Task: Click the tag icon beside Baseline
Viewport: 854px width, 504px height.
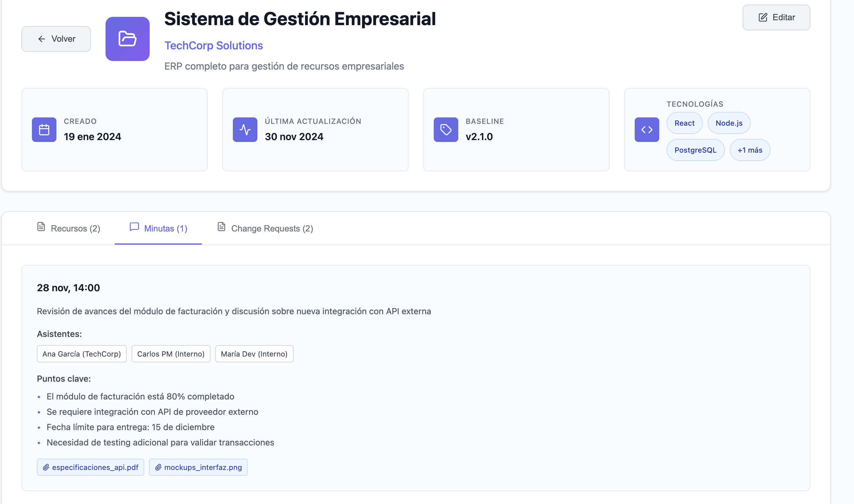Action: [x=445, y=129]
